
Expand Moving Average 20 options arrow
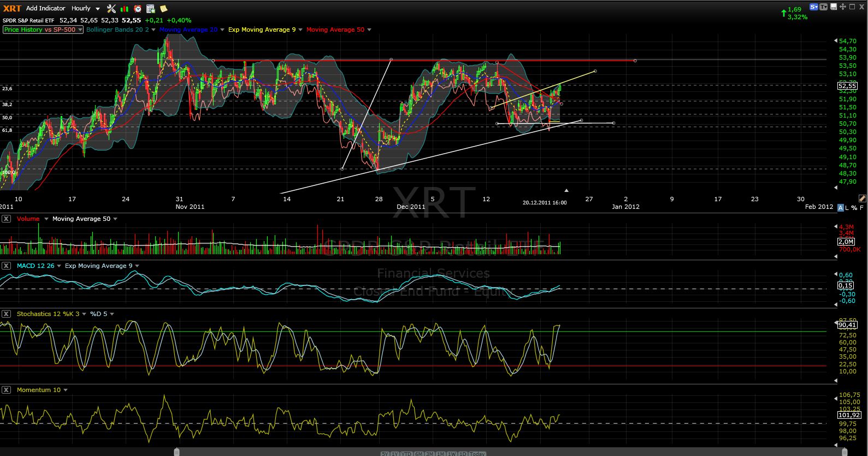click(x=222, y=30)
